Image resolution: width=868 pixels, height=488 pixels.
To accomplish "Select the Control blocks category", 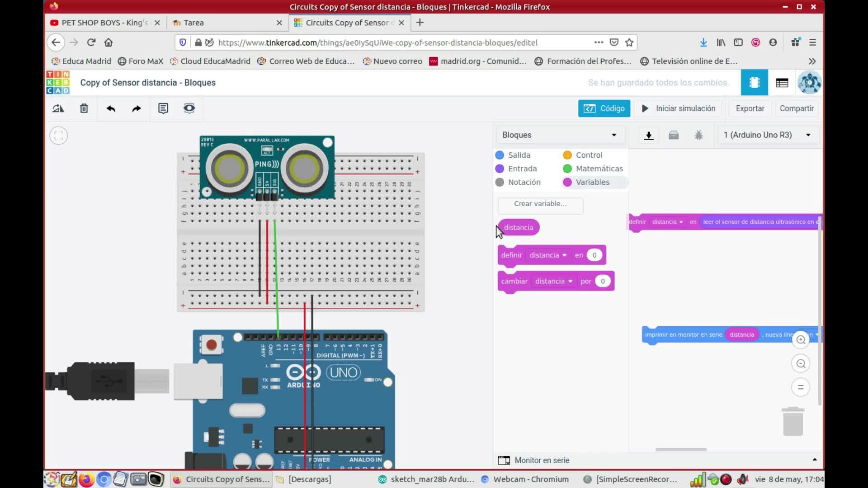I will pyautogui.click(x=589, y=155).
